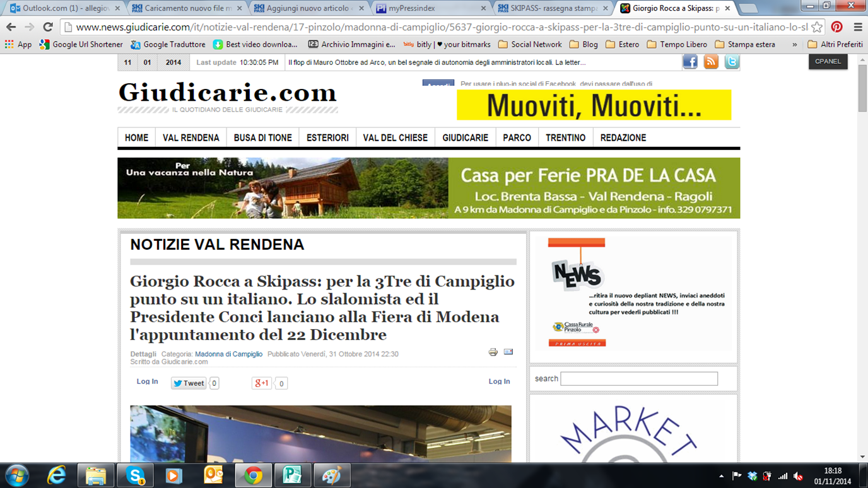Show more bookmarks with the double chevron
Screen dimensions: 868x488
[x=794, y=45]
